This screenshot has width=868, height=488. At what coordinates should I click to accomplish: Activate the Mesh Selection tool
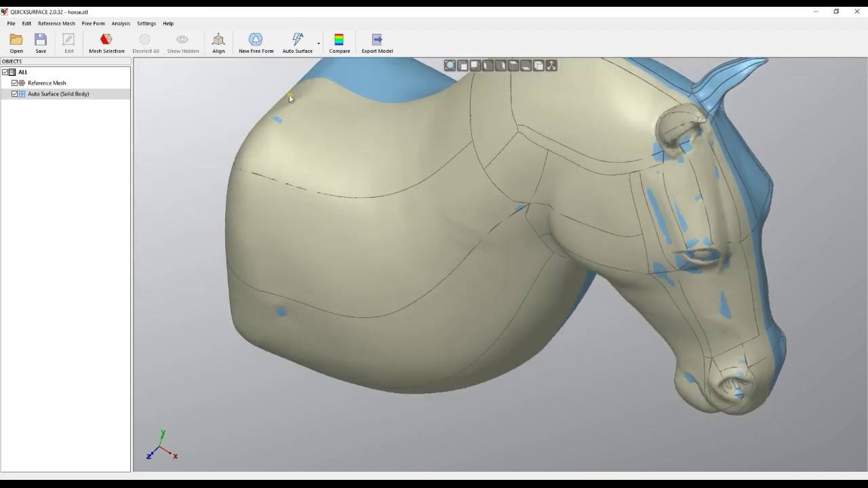(106, 43)
